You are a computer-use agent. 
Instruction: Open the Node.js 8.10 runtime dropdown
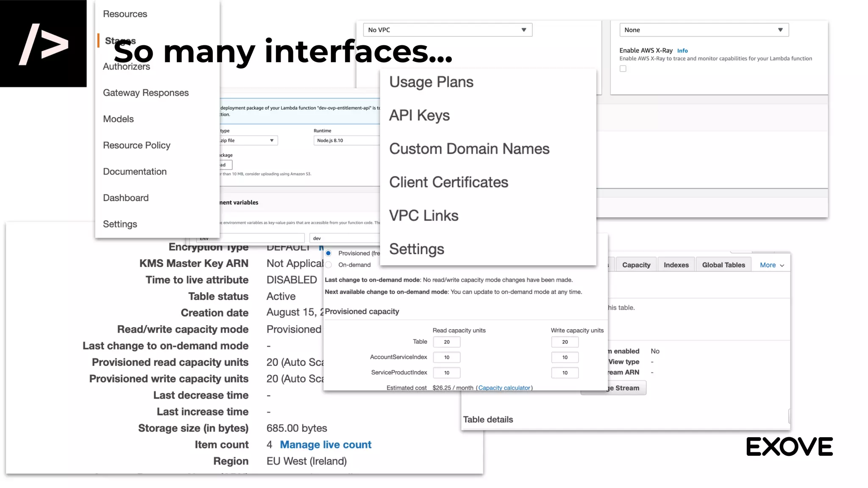point(347,141)
